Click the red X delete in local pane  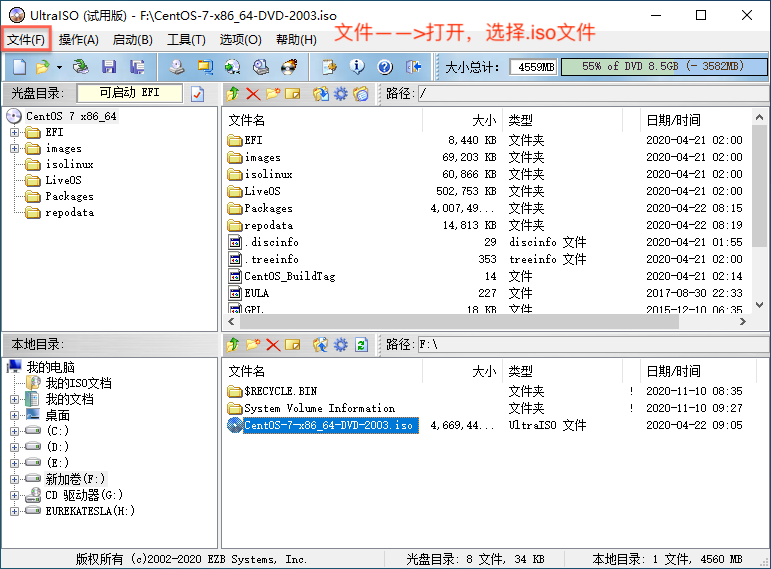coord(273,345)
